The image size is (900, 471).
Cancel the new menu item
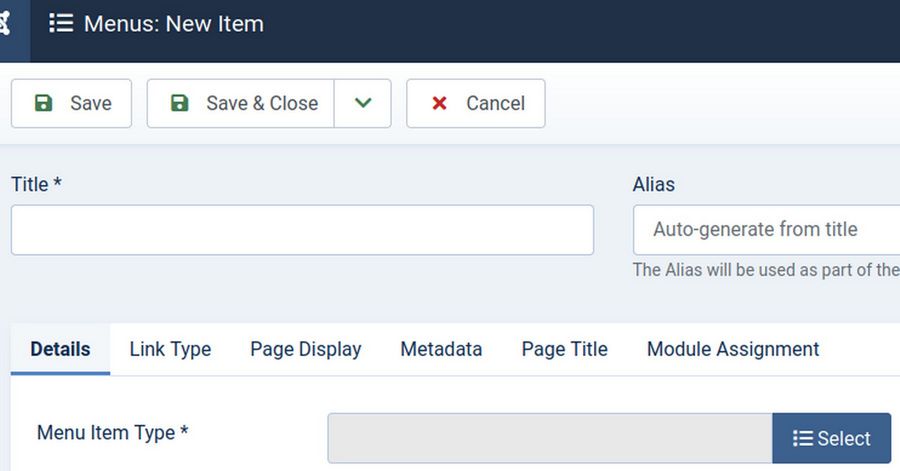pyautogui.click(x=476, y=103)
